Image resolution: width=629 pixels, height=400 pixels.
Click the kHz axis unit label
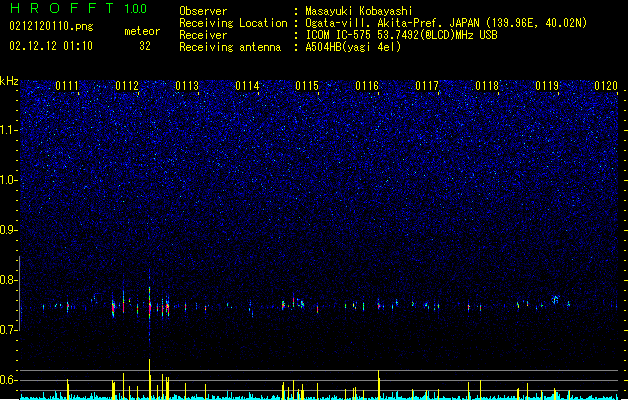[9, 81]
